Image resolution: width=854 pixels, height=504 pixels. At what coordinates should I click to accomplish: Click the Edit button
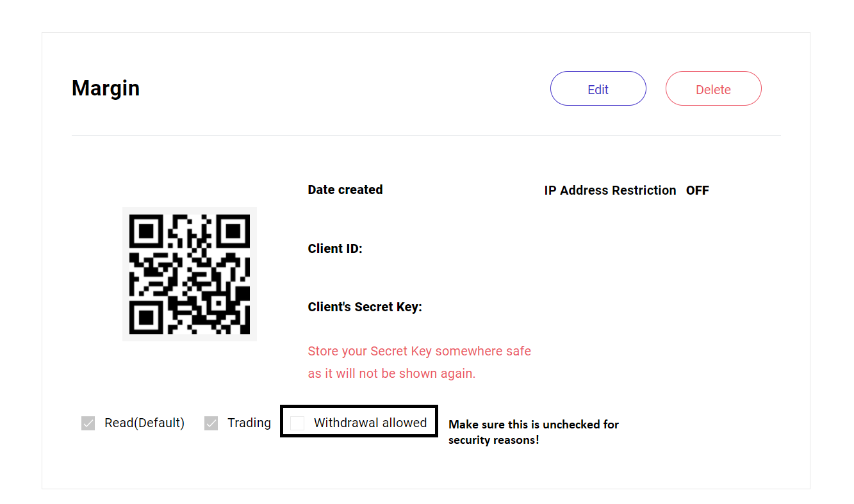tap(598, 88)
